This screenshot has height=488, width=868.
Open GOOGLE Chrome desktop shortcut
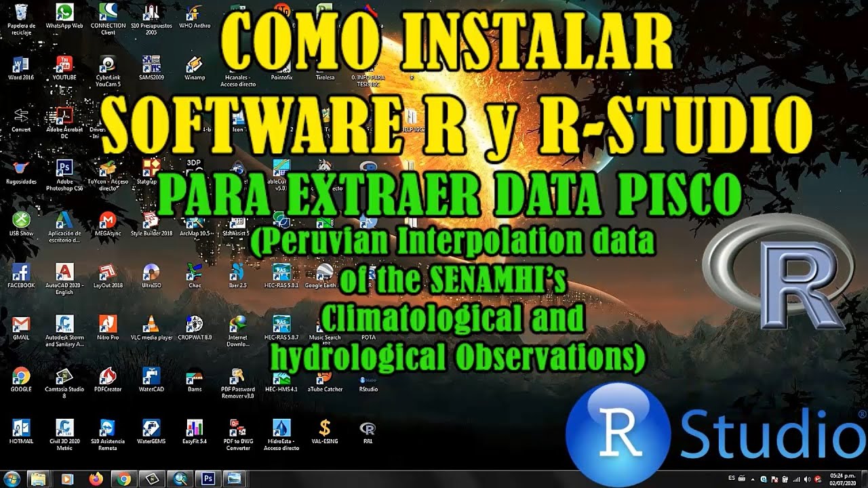point(21,380)
